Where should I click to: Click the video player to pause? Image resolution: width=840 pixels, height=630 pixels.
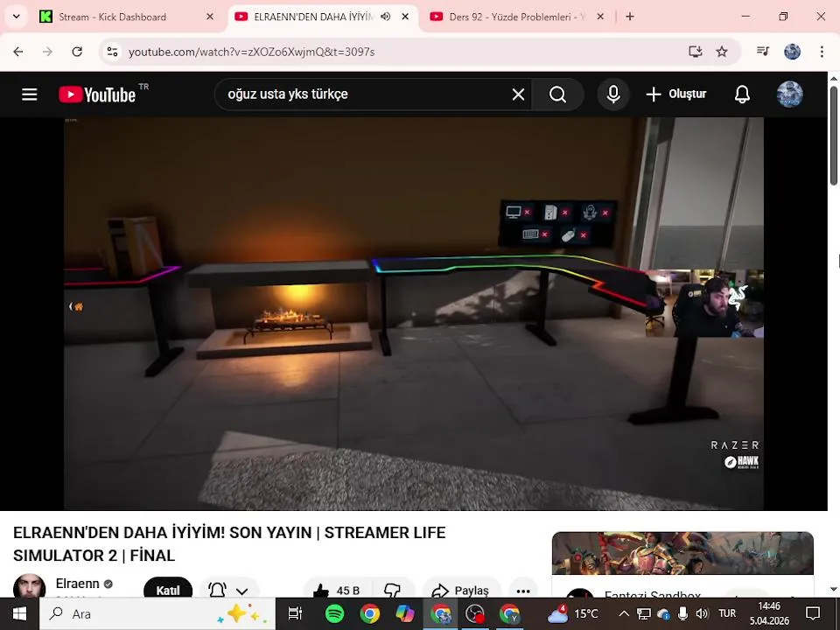tap(414, 313)
